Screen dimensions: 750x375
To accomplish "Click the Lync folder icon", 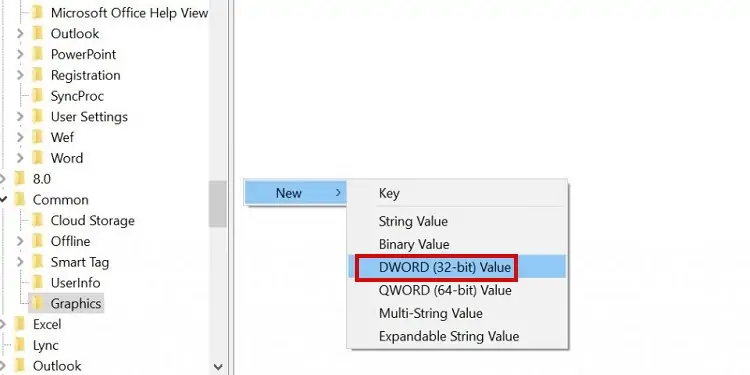I will point(20,344).
